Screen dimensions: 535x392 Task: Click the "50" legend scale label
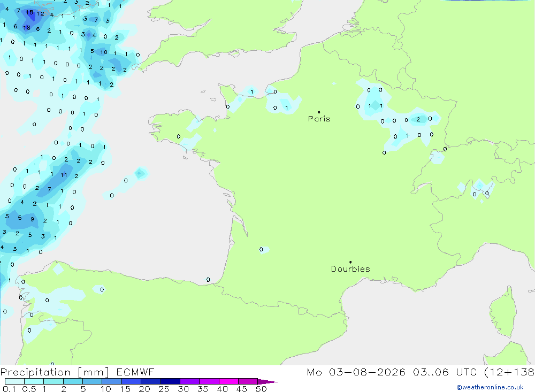(x=261, y=389)
